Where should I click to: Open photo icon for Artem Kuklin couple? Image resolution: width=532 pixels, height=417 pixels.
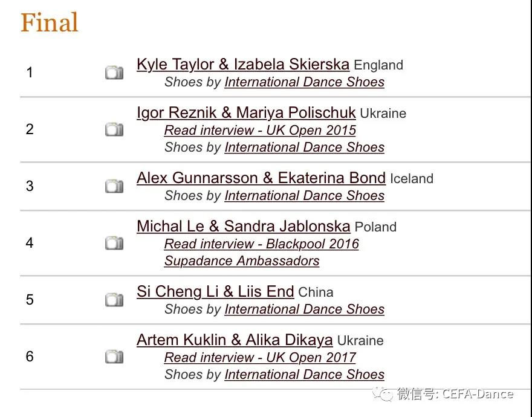click(114, 357)
